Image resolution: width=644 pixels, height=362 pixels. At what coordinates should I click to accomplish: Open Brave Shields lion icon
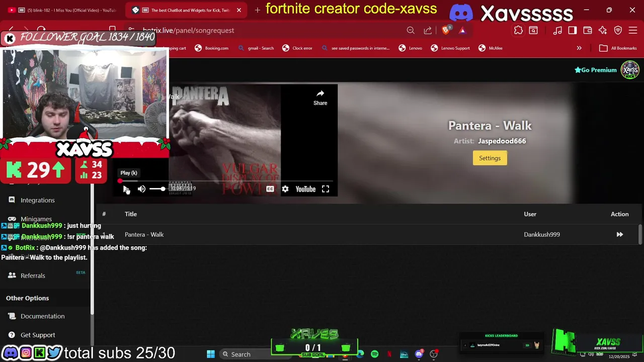coord(446,30)
